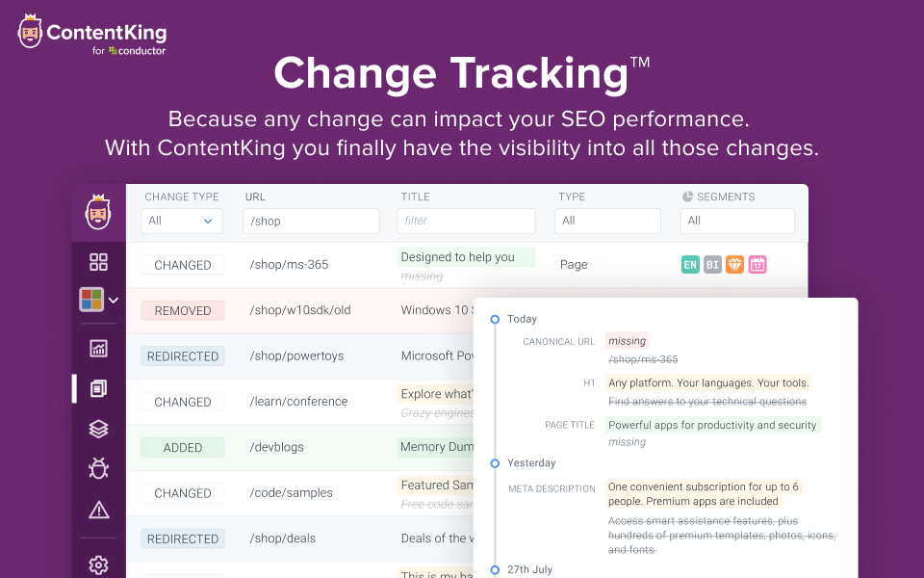Click the orange diamond segment badge
Viewport: 924px width, 578px height.
pyautogui.click(x=735, y=264)
